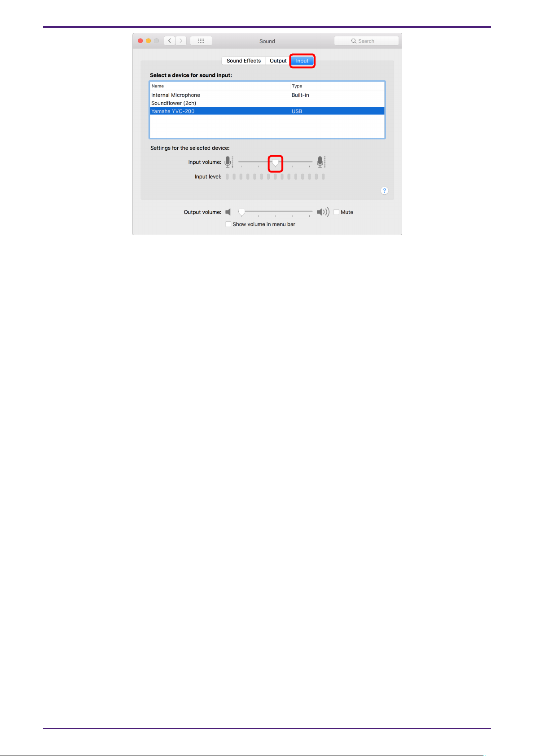Click the low input volume microphone icon
Screen dimensions: 535x756
tap(228, 162)
